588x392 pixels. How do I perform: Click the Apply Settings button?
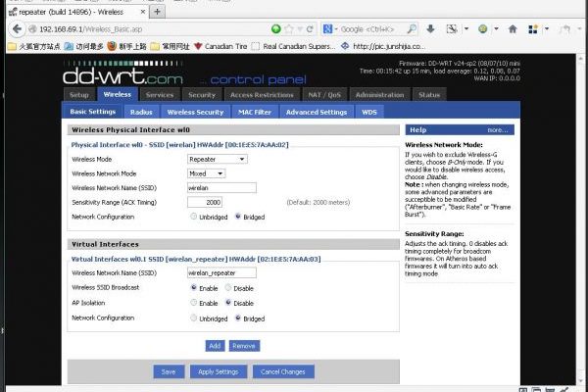(x=219, y=371)
